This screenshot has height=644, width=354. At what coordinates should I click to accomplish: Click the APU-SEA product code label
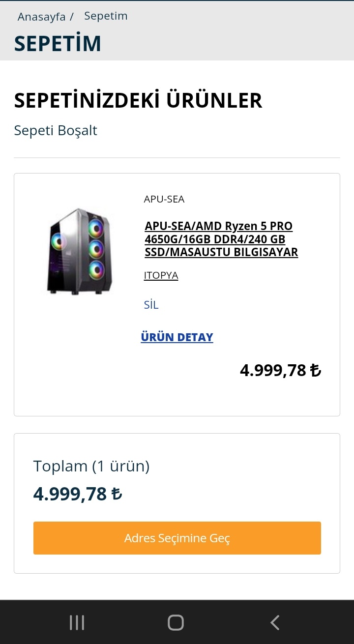(x=164, y=199)
